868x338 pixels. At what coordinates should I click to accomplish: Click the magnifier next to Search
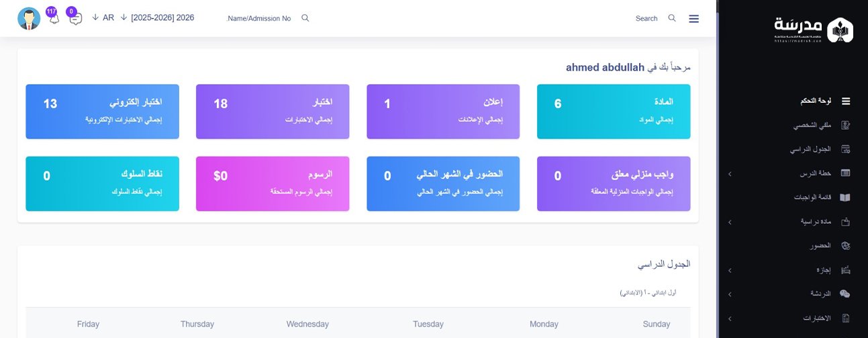[x=672, y=18]
